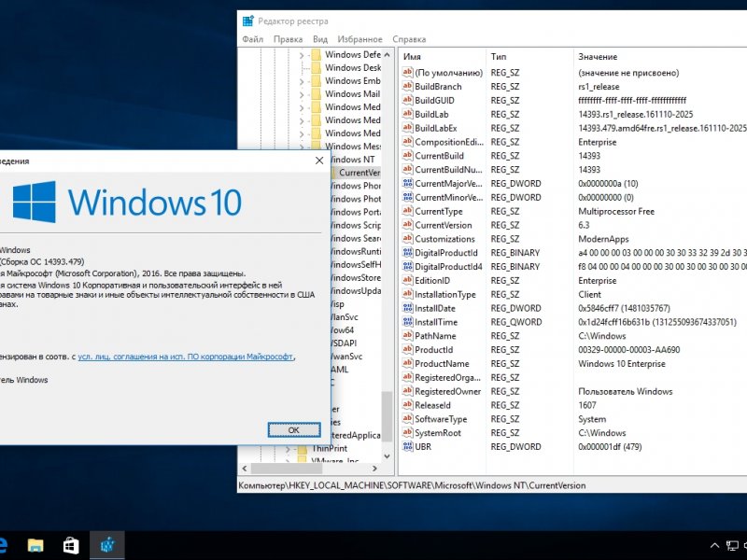Expand the Windows Emb... key node
This screenshot has height=560, width=747.
click(x=301, y=81)
